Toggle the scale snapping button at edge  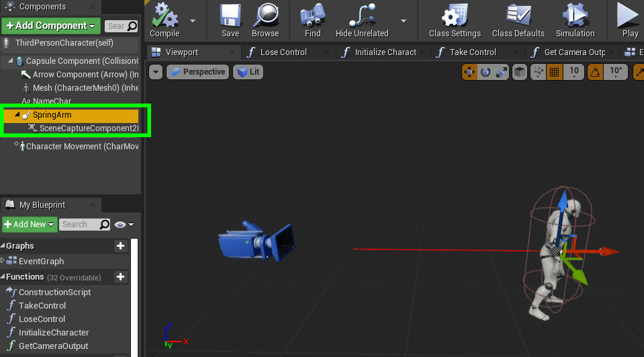click(x=639, y=73)
